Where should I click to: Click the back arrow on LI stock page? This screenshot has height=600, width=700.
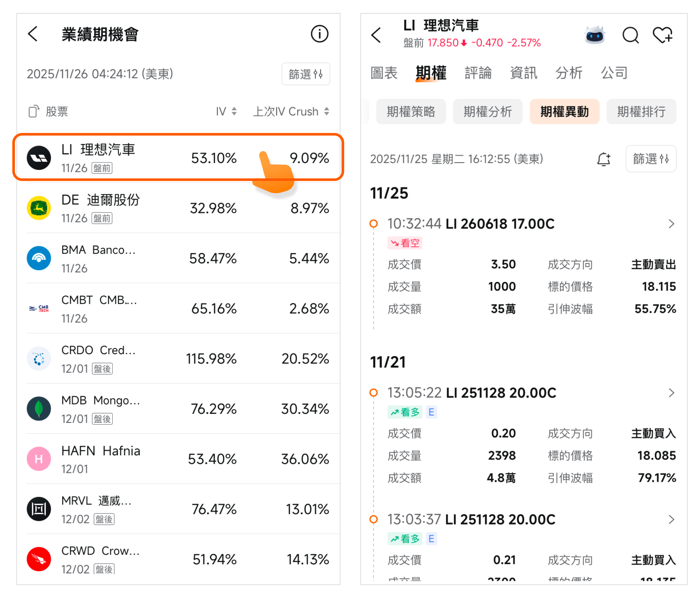click(x=376, y=35)
